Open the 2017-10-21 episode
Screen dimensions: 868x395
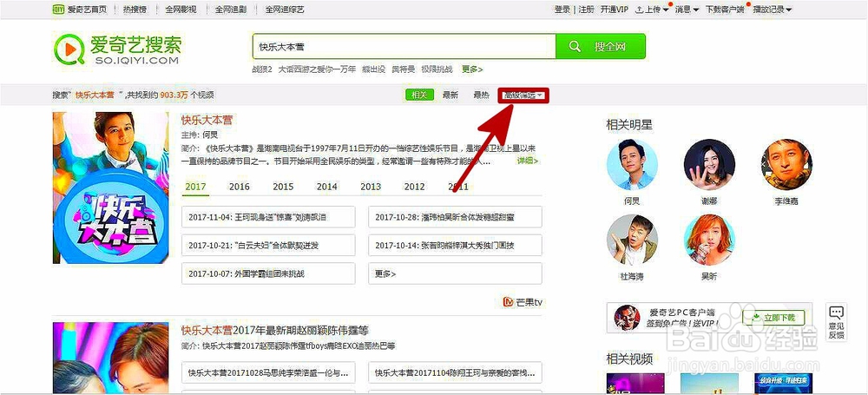pyautogui.click(x=268, y=246)
